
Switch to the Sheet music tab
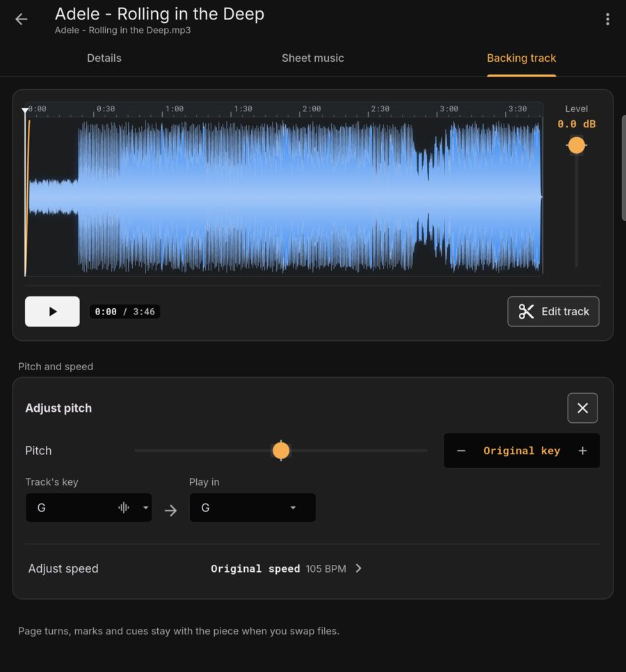click(313, 58)
